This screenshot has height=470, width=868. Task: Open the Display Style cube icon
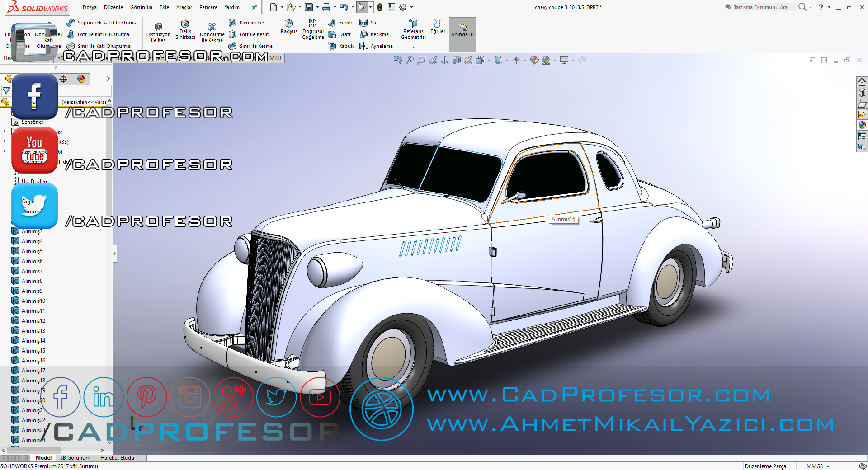click(x=498, y=60)
